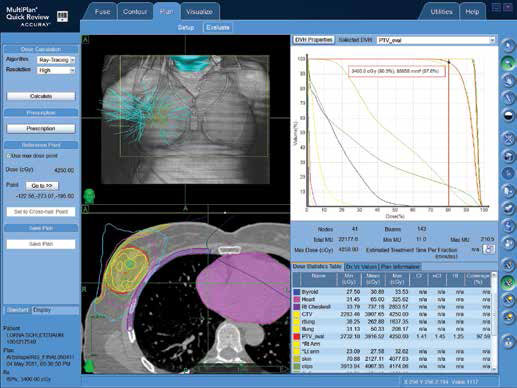517x388 pixels.
Task: Click the Save Plan button
Action: [41, 244]
